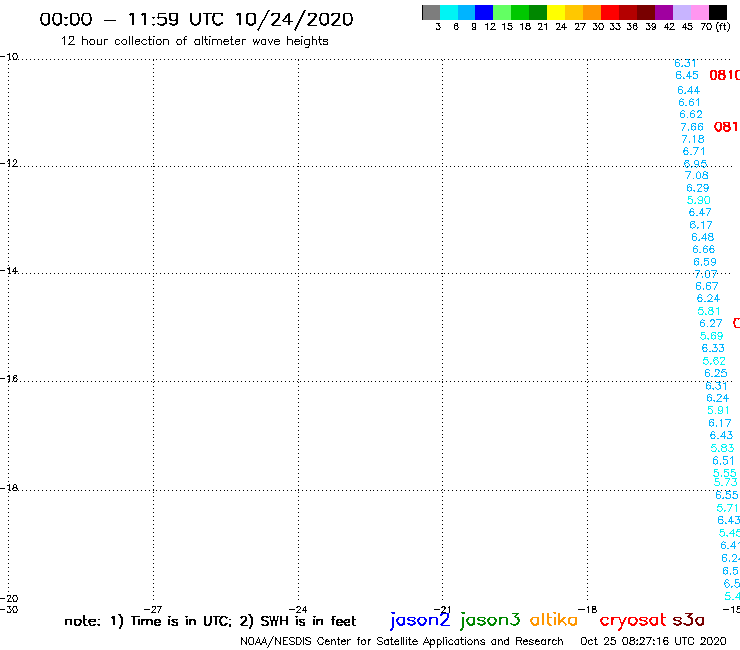
Task: Select cyan wave height reading 5.81
Action: tap(709, 311)
